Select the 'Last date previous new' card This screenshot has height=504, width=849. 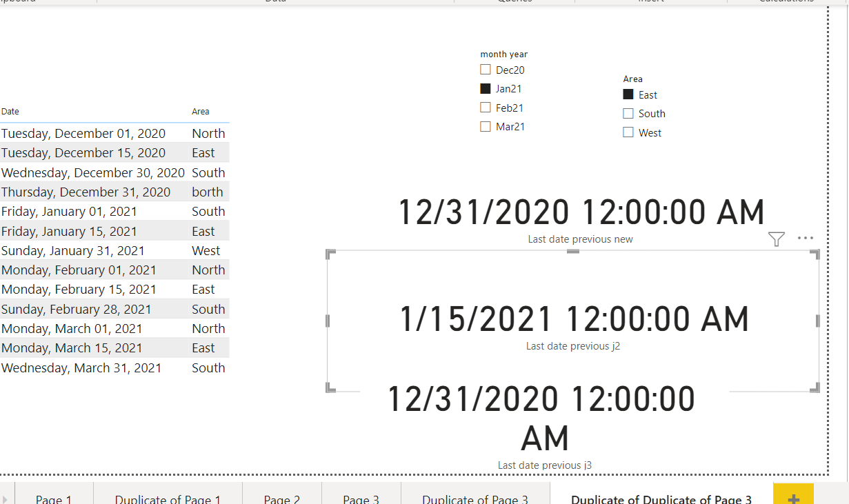[581, 219]
